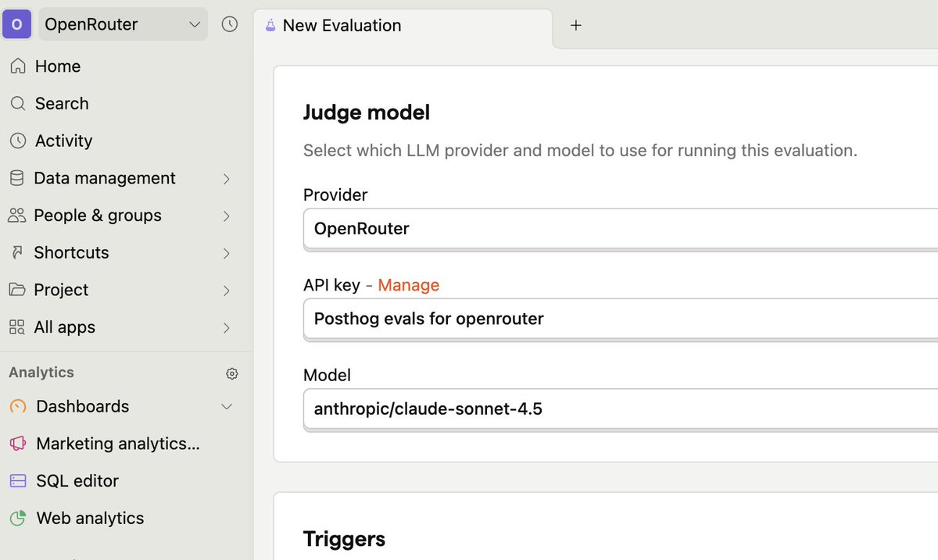
Task: Open the Activity feed
Action: pyautogui.click(x=62, y=141)
